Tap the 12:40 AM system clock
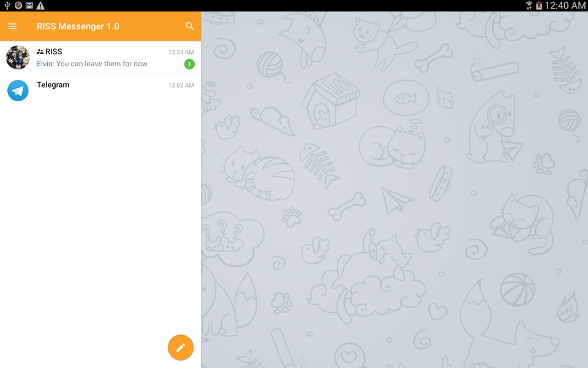The height and width of the screenshot is (368, 588). click(565, 6)
